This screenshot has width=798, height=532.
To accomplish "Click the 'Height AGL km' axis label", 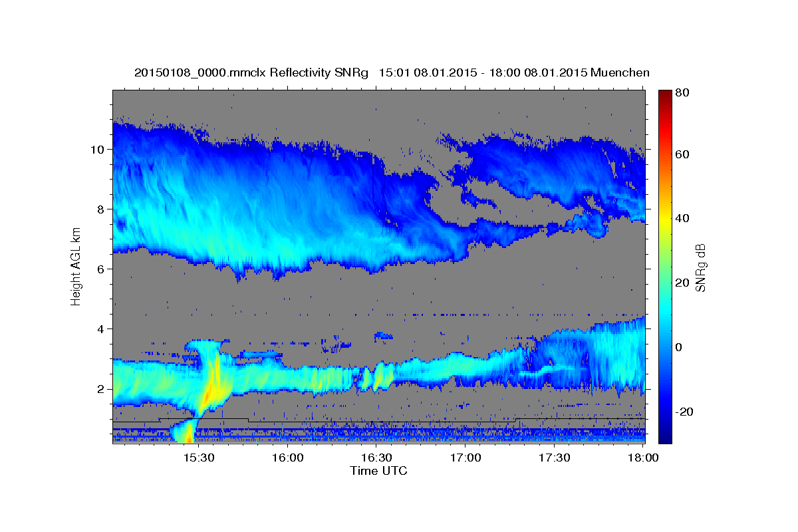I will click(76, 267).
